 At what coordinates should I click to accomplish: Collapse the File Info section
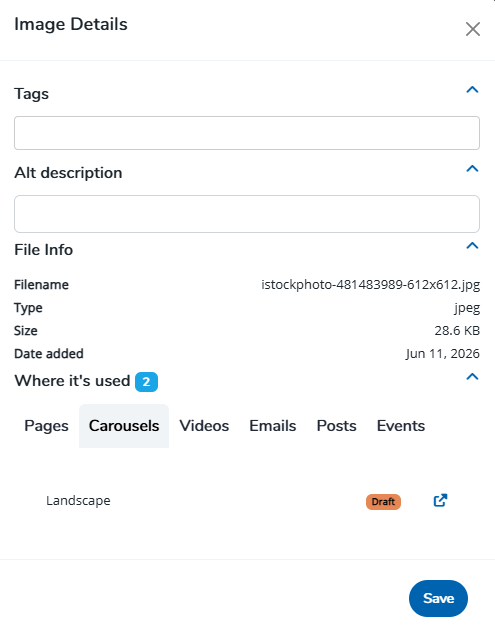(472, 245)
